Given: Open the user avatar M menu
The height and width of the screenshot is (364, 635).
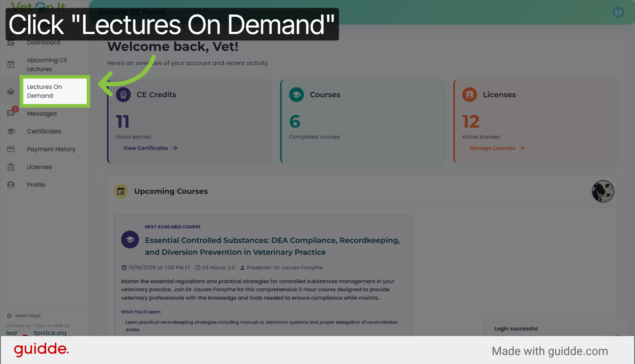Looking at the screenshot, I should pyautogui.click(x=618, y=12).
